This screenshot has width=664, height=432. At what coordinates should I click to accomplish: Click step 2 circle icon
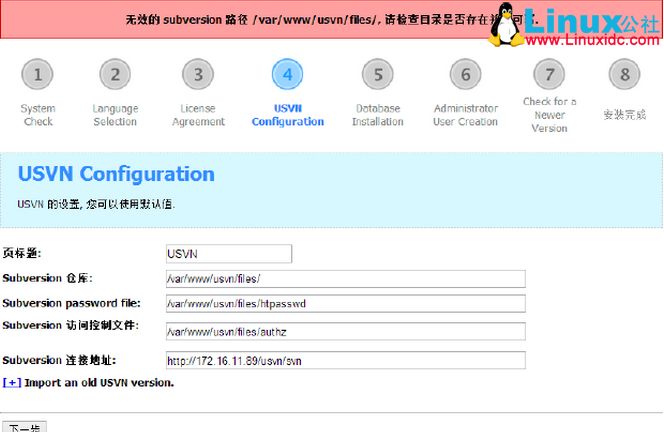115,74
